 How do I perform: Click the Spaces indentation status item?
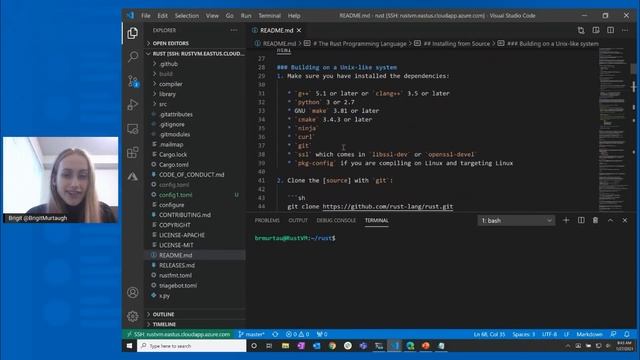pos(524,334)
